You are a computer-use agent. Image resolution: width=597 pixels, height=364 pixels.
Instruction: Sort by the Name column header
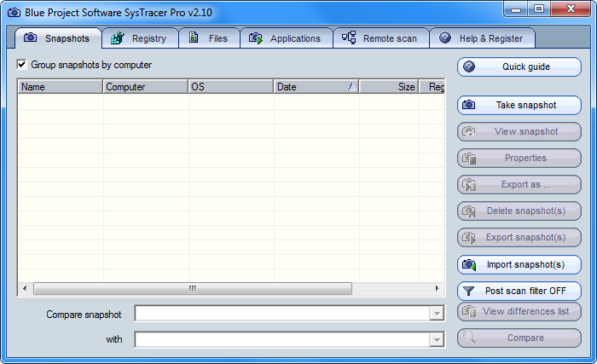(61, 87)
